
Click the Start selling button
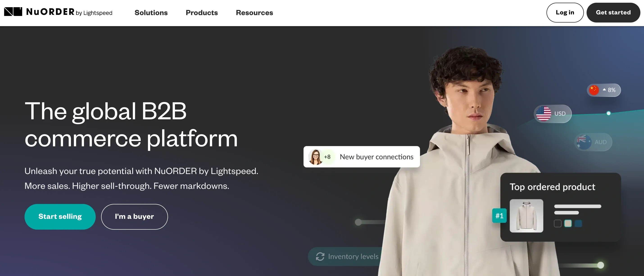60,217
